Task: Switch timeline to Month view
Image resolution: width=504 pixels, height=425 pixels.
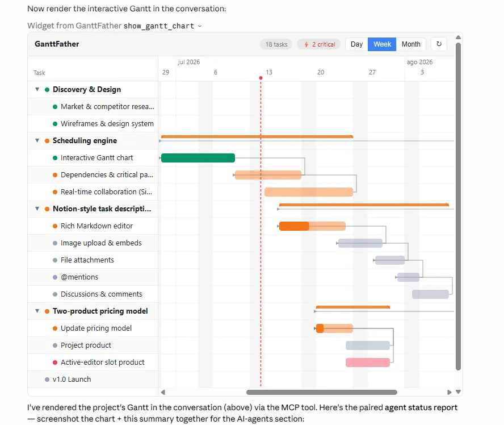Action: tap(411, 44)
